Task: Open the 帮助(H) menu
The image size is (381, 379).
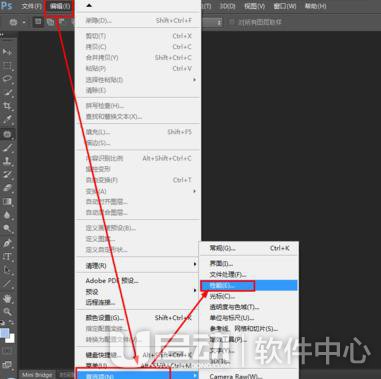Action: [x=315, y=6]
